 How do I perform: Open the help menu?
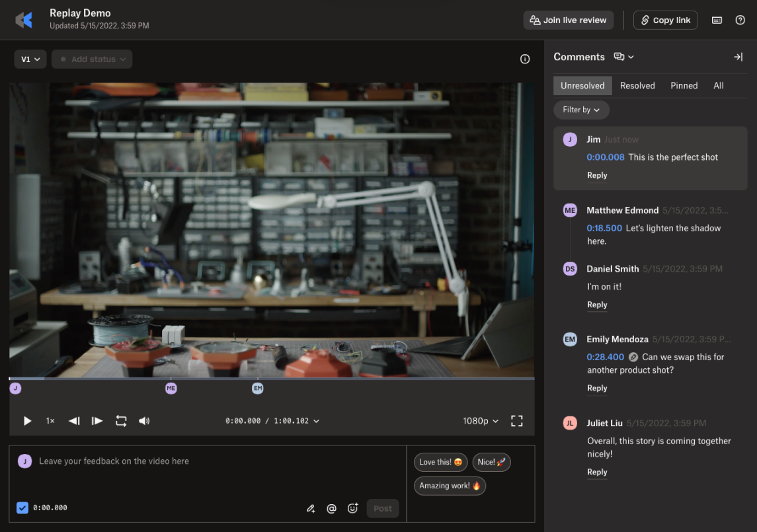coord(740,20)
